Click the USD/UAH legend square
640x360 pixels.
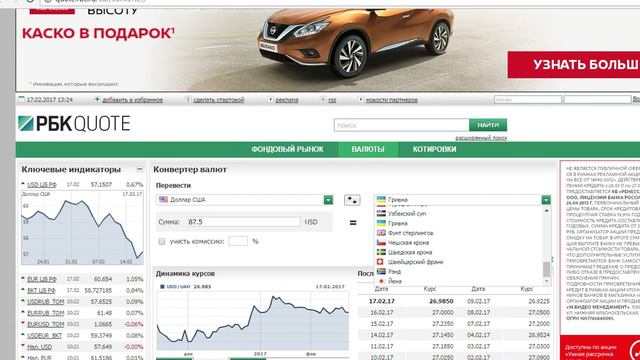[162, 287]
